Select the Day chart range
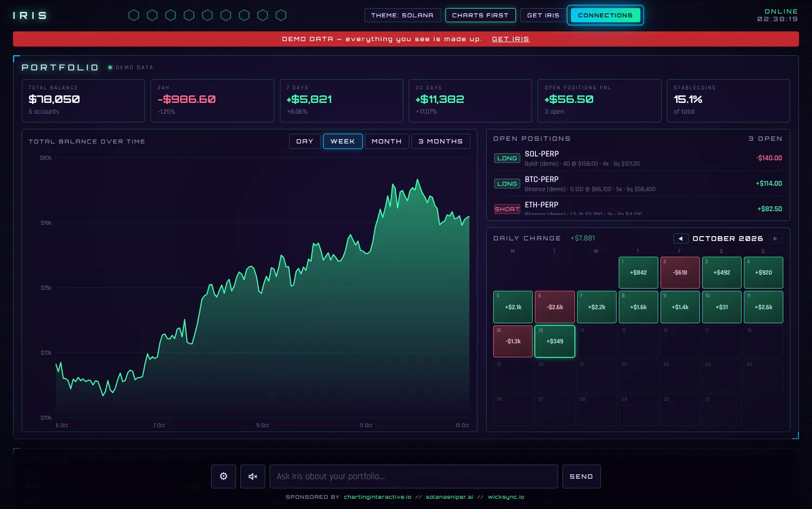The width and height of the screenshot is (812, 509). pyautogui.click(x=305, y=141)
